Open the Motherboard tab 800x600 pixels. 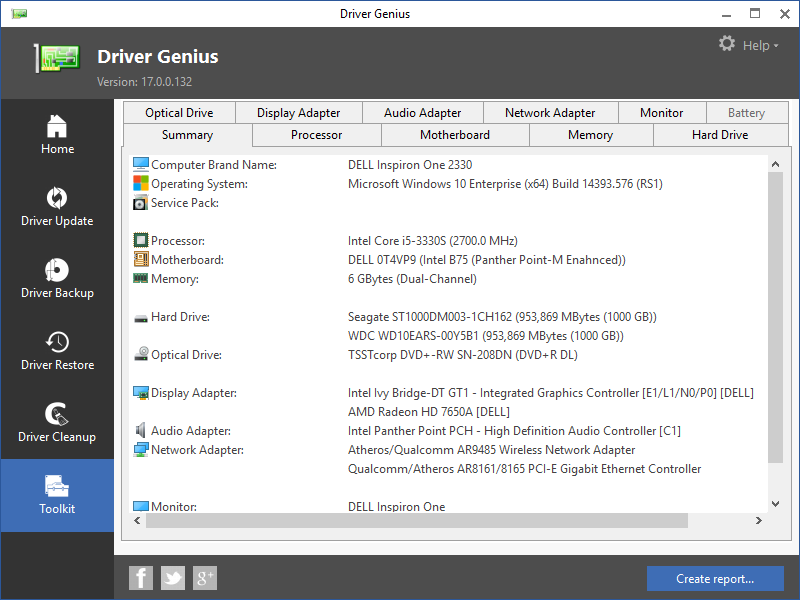(455, 135)
